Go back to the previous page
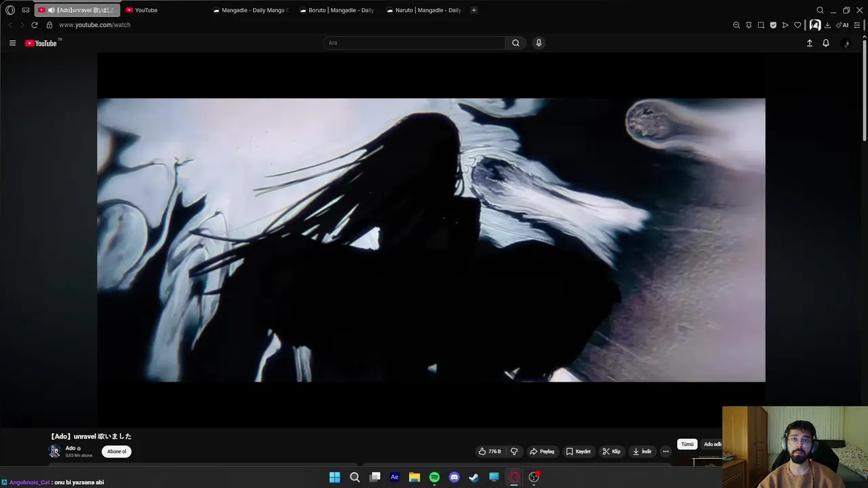Screen dimensions: 868x488 10,25
